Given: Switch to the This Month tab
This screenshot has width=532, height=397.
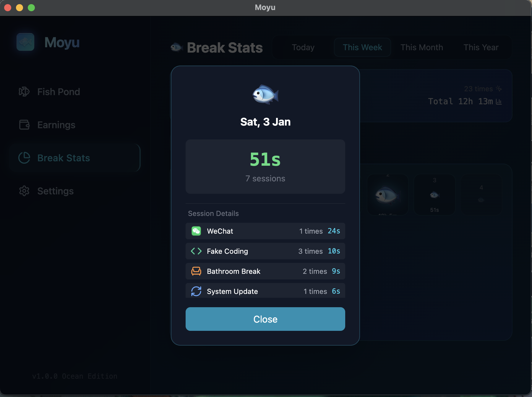Looking at the screenshot, I should [422, 47].
